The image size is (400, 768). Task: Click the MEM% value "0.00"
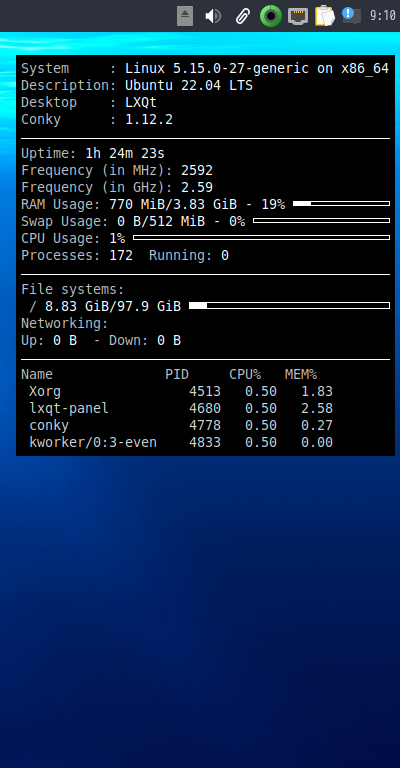(x=317, y=442)
